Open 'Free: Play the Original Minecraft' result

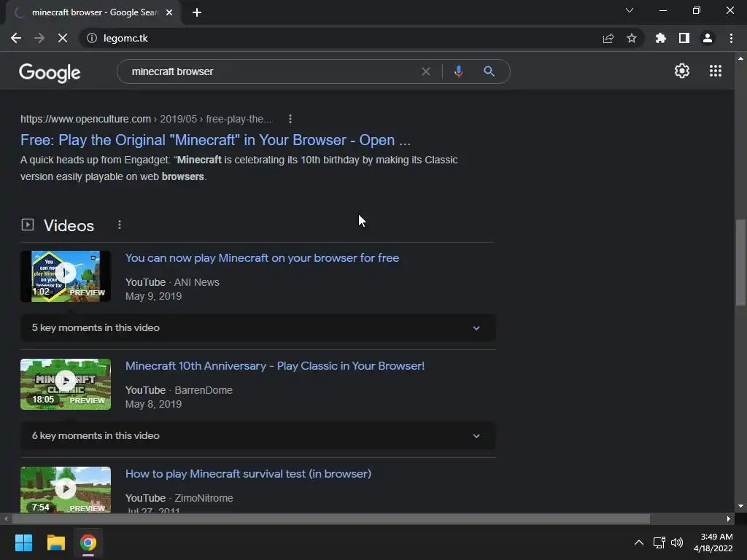[215, 140]
